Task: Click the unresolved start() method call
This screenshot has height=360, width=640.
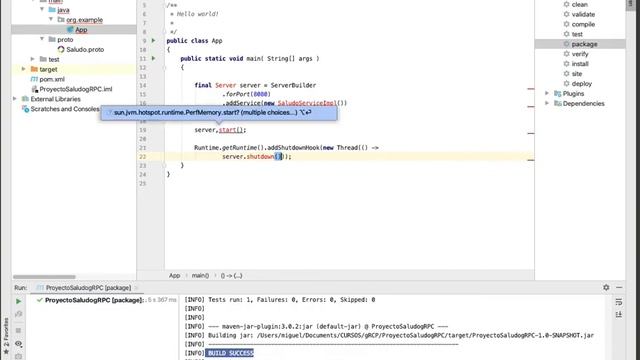Action: 231,130
